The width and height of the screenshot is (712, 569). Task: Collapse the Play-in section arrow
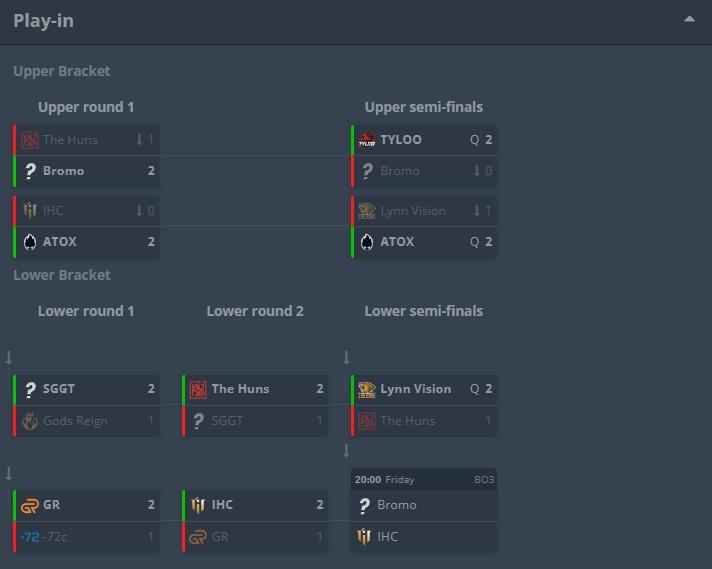click(x=689, y=20)
